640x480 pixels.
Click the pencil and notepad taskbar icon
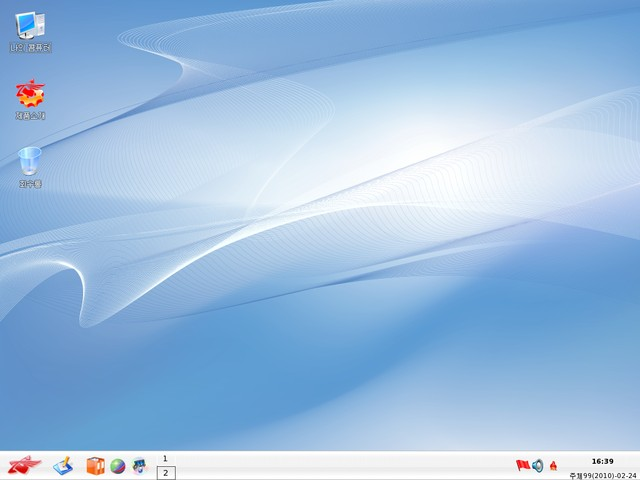coord(63,466)
